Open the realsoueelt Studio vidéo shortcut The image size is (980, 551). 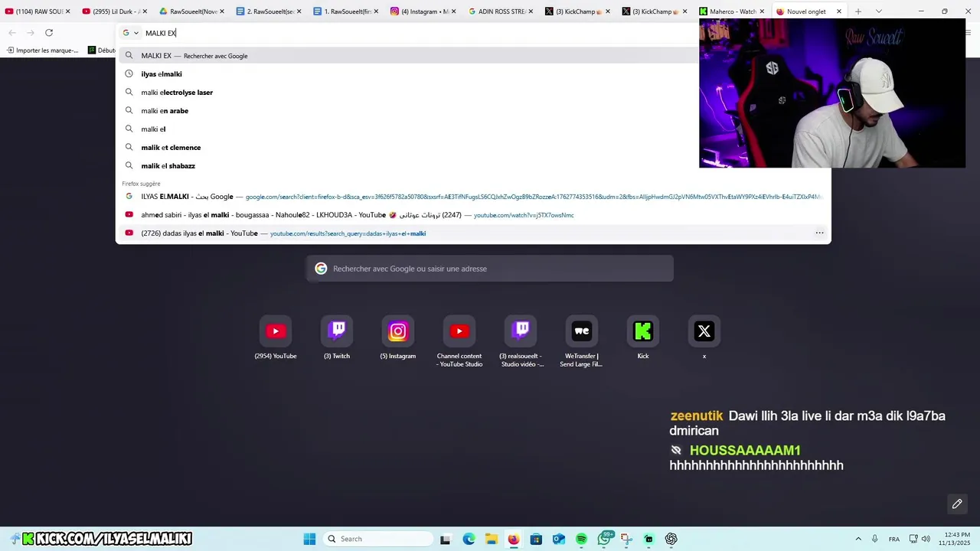521,331
